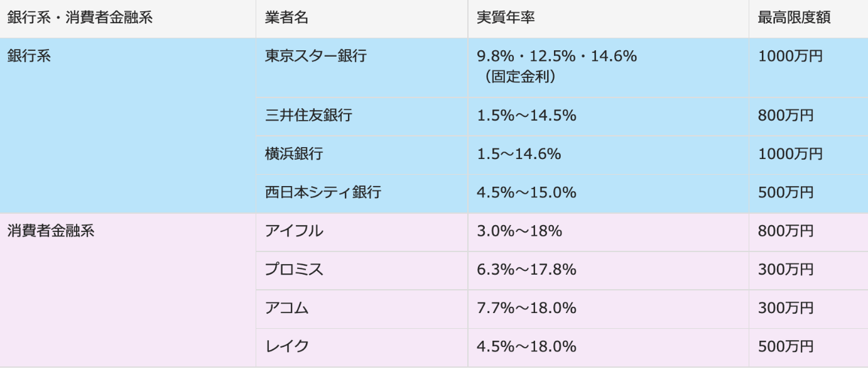Click 西日本シティ銀行 in the list
This screenshot has width=868, height=369.
click(x=323, y=192)
